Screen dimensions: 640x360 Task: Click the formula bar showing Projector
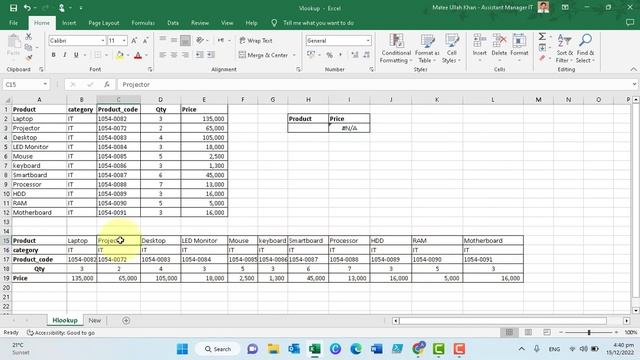(373, 84)
